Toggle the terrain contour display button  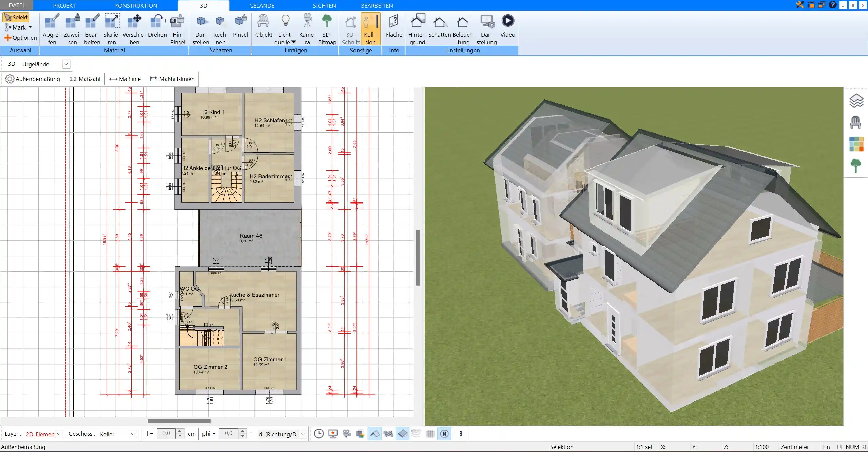416,434
